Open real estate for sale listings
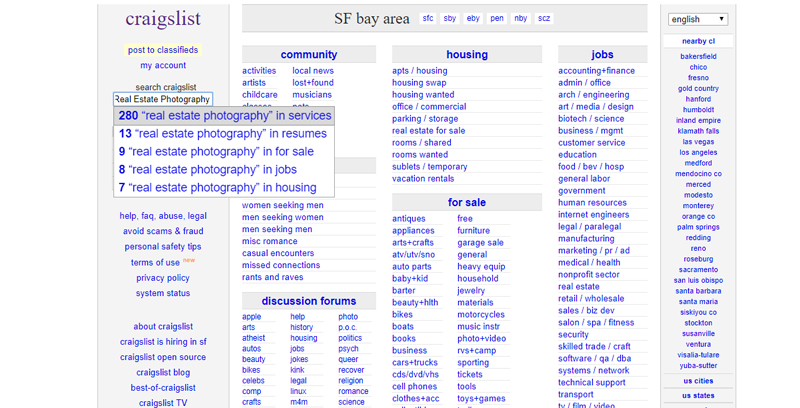Image resolution: width=800 pixels, height=408 pixels. point(429,131)
